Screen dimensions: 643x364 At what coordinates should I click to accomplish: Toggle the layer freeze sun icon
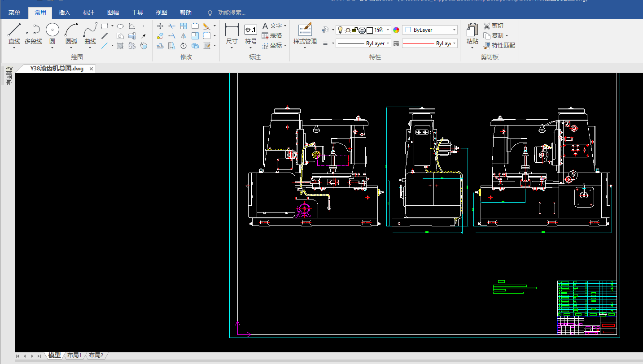click(x=347, y=30)
